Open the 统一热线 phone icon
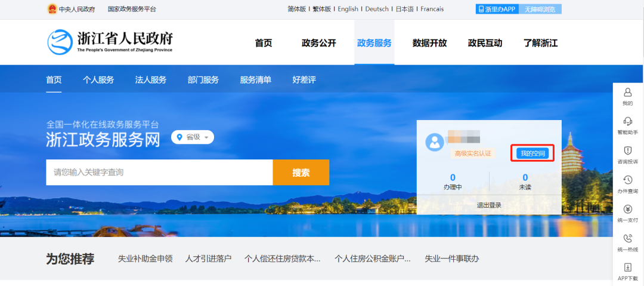644x286 pixels. (627, 238)
